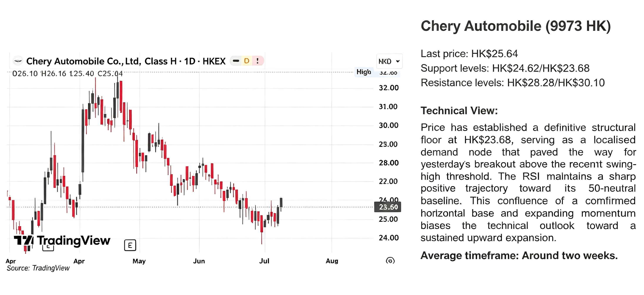Viewport: 644px width, 295px height.
Task: Click the dash status indicator icon
Action: 236,61
